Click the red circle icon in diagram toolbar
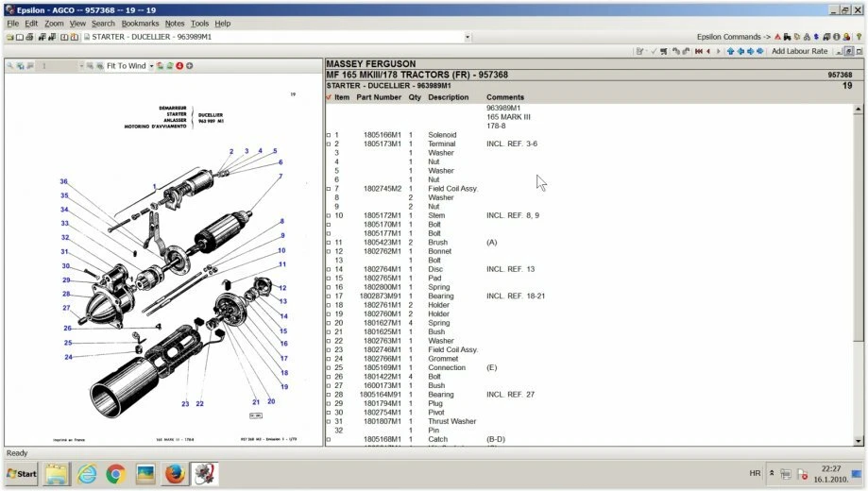The height and width of the screenshot is (491, 868). (179, 65)
